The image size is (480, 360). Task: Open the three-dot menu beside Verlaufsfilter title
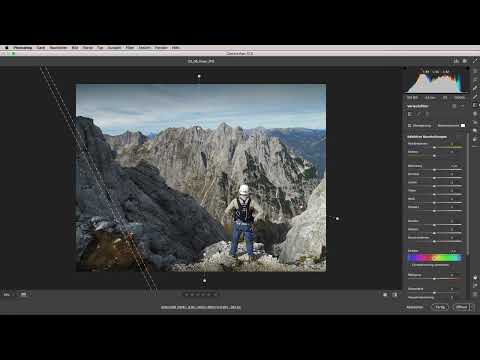pos(462,106)
